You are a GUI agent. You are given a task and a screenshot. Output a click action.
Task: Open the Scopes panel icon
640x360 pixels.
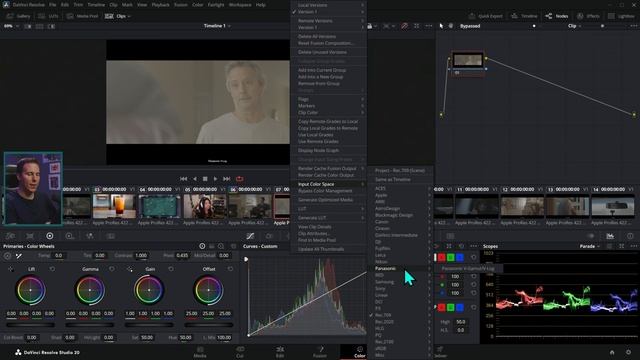pos(610,236)
